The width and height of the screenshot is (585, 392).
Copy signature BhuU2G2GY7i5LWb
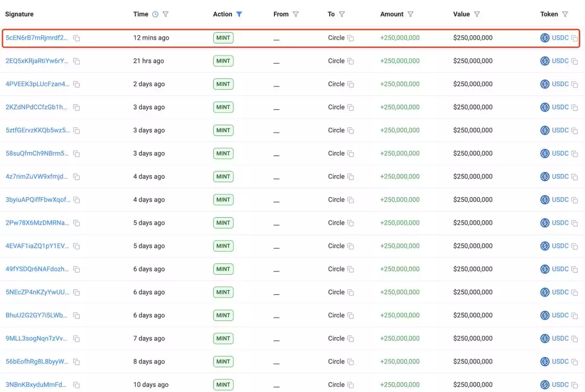[x=77, y=316]
